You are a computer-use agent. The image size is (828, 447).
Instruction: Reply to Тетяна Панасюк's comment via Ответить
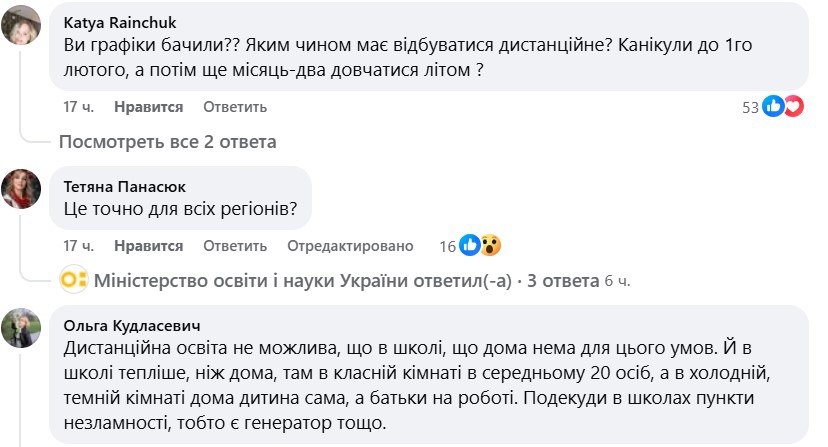point(235,245)
